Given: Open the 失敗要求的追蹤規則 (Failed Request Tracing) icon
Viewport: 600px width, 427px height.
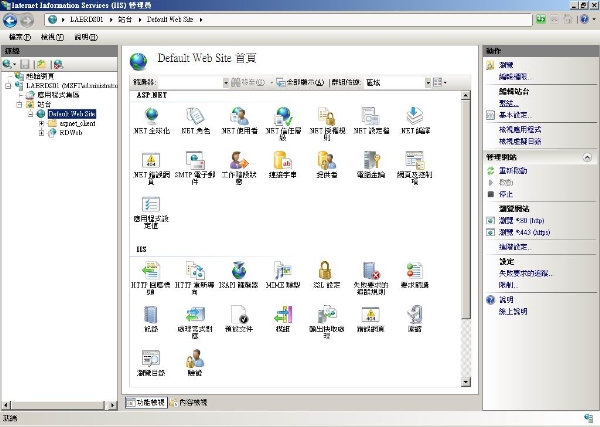Looking at the screenshot, I should coord(371,270).
